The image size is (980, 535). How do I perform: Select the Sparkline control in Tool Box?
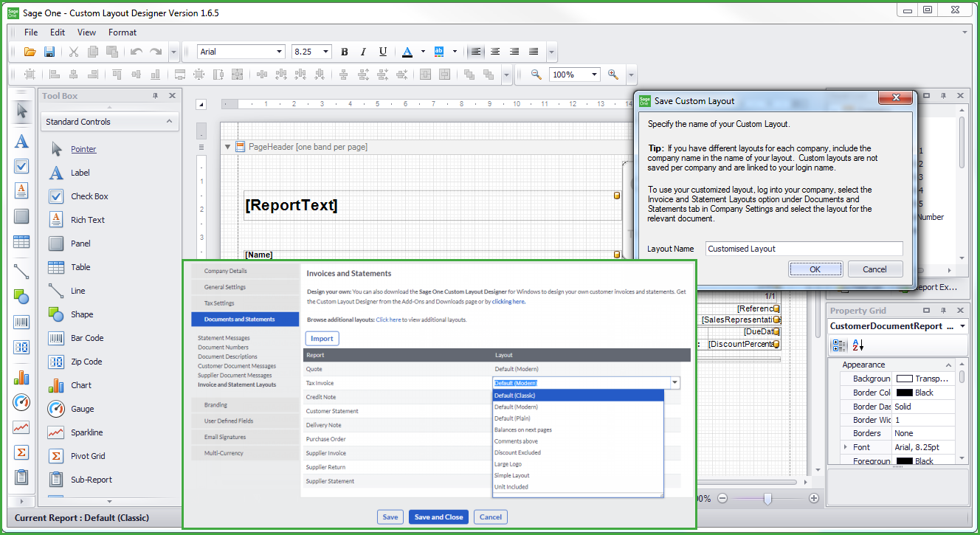coord(86,432)
